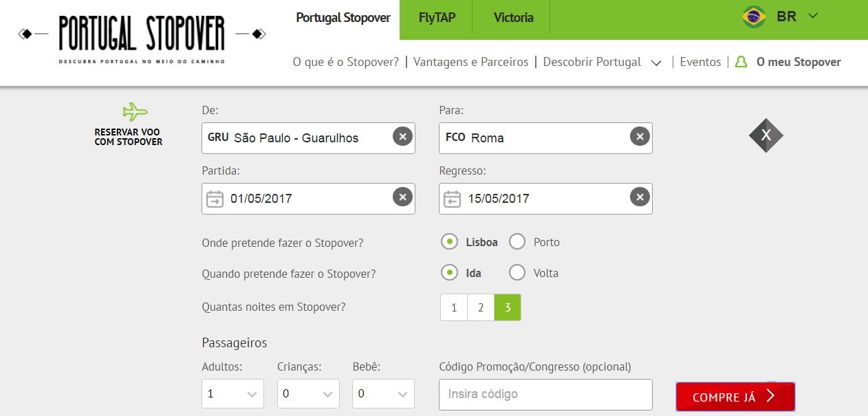868x416 pixels.
Task: Clear the Roma destination field
Action: [640, 137]
